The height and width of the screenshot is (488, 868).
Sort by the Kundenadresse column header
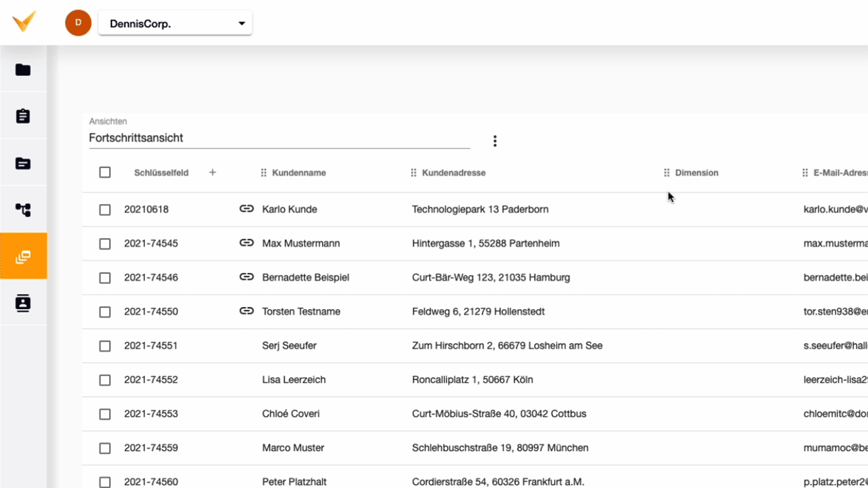454,173
